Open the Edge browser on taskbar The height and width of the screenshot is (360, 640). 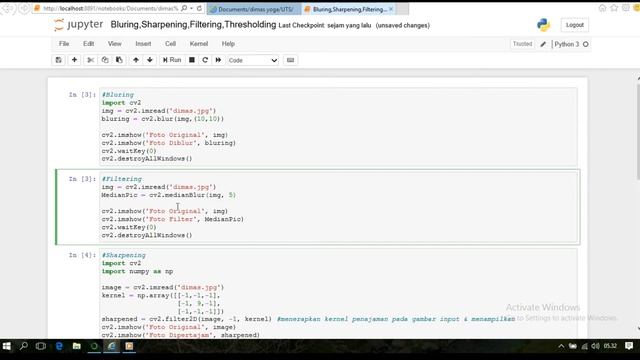pos(59,346)
